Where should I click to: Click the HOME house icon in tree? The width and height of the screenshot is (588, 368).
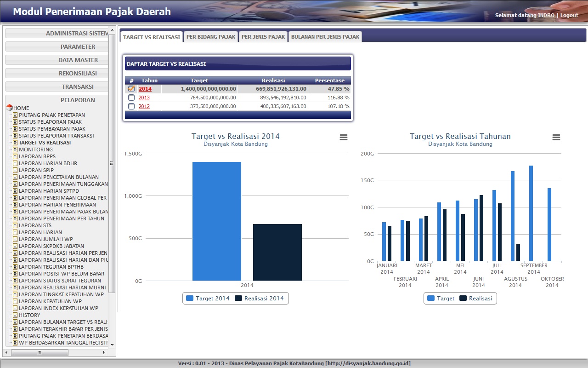9,108
